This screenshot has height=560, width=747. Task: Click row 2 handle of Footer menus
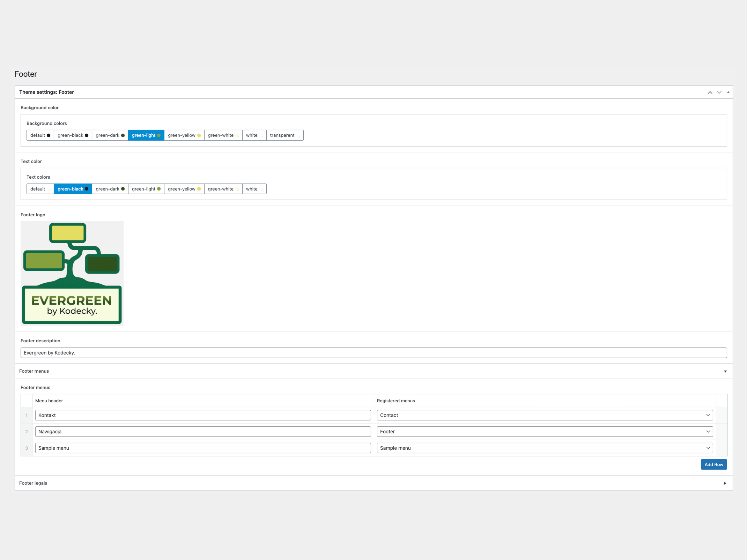coord(27,432)
